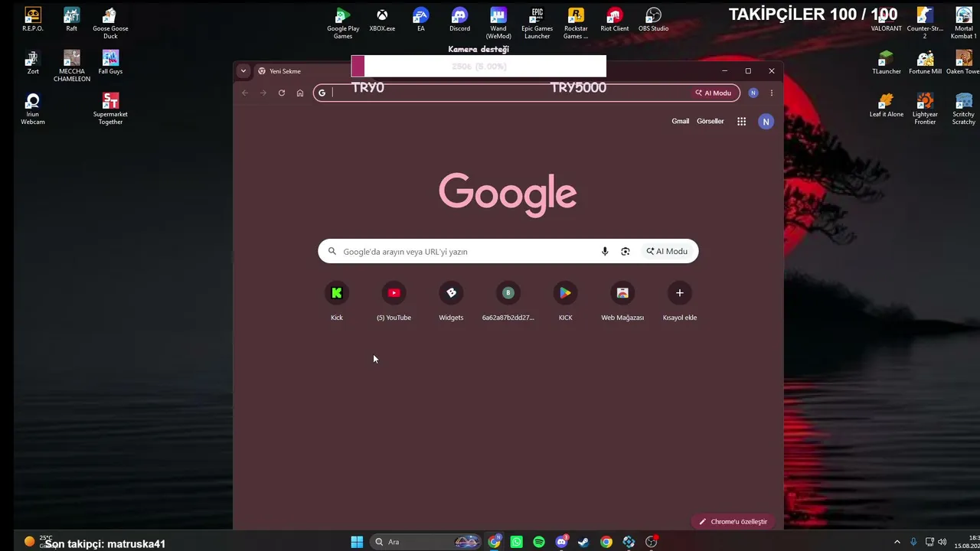The image size is (980, 551).
Task: Open the Lightyear Frontier desktop icon
Action: (925, 109)
